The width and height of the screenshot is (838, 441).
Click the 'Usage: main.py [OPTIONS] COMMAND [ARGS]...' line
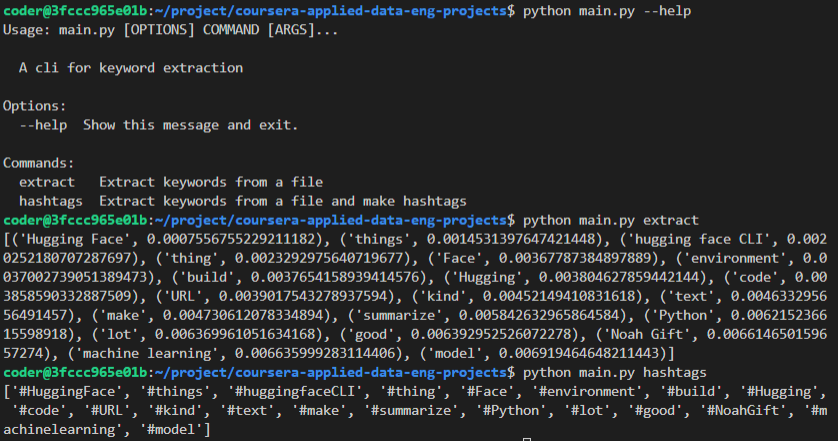point(170,30)
